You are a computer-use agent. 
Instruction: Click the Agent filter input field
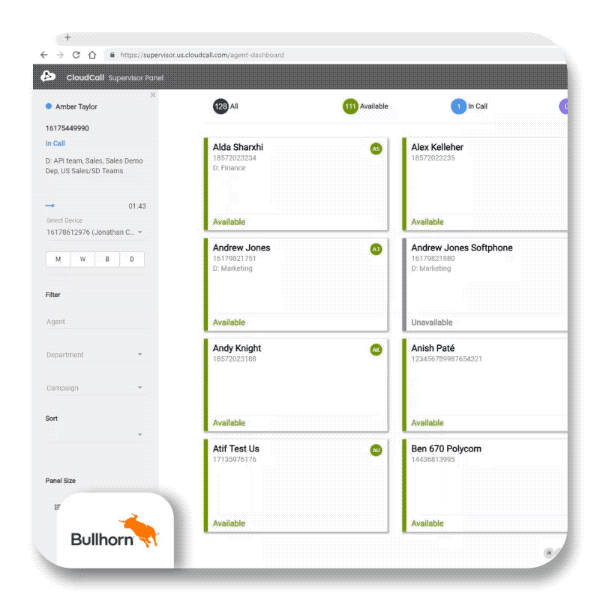95,322
